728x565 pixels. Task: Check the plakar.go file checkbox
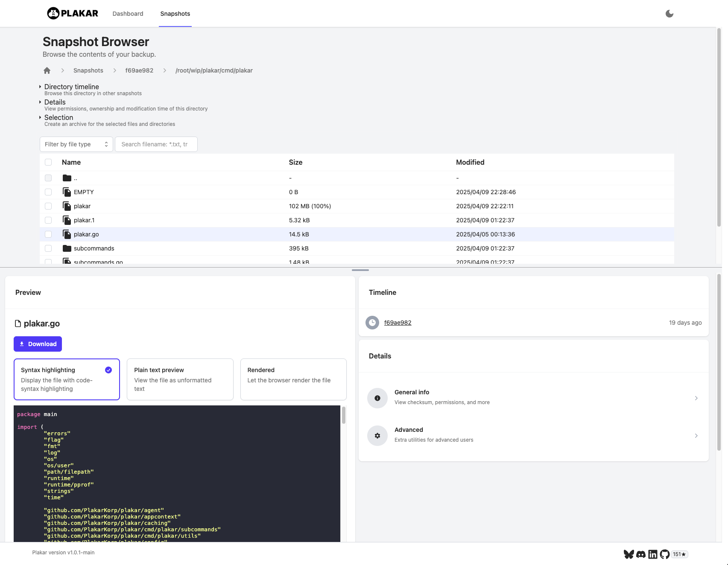coord(48,234)
